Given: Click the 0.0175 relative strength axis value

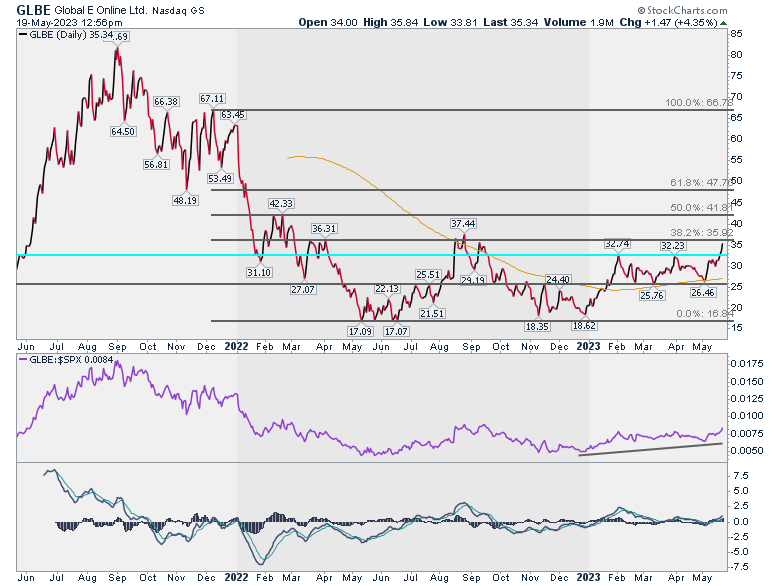Looking at the screenshot, I should coord(747,364).
